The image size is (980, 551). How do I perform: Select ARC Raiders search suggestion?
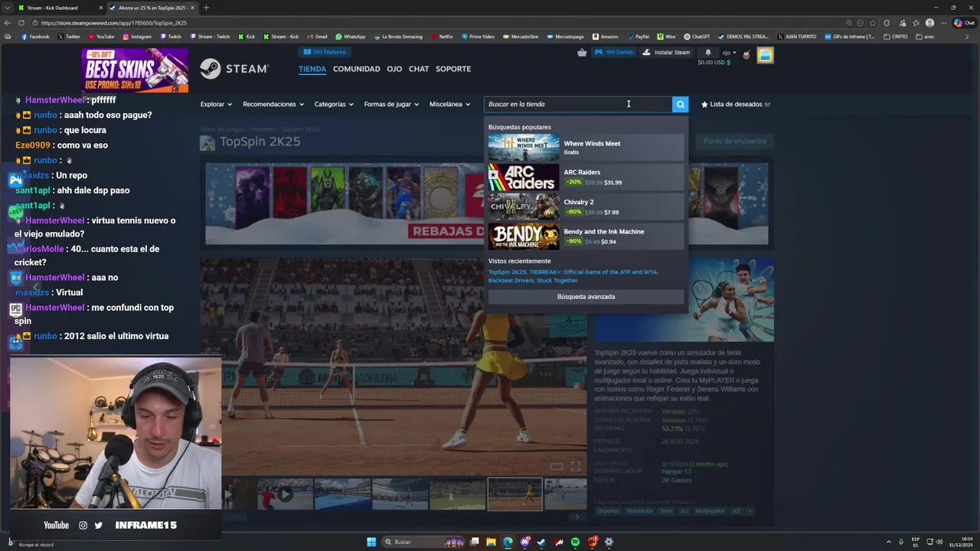tap(586, 177)
